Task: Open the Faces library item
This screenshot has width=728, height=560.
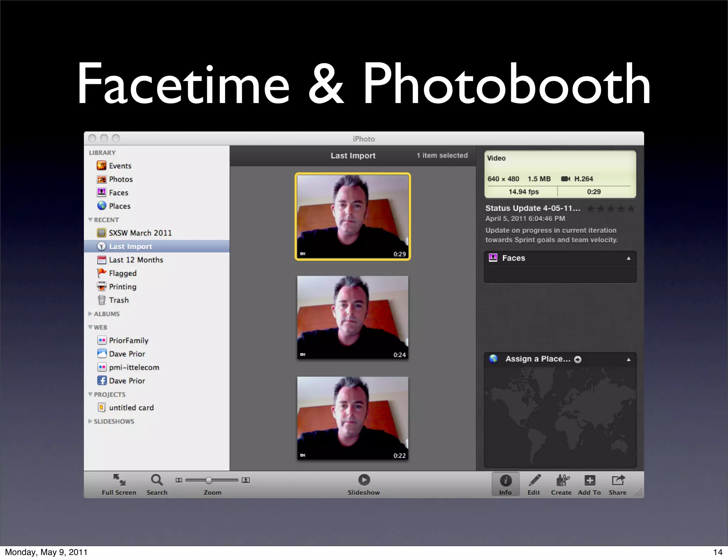Action: pos(113,193)
